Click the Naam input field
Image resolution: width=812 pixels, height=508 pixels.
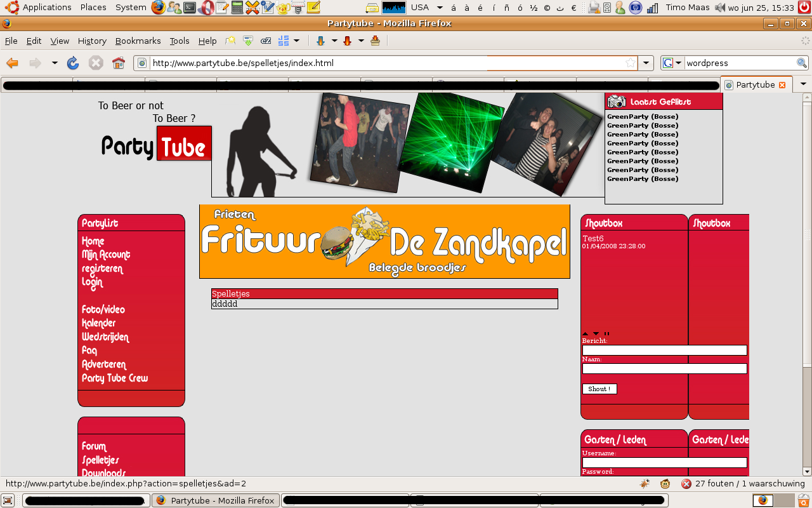(664, 368)
